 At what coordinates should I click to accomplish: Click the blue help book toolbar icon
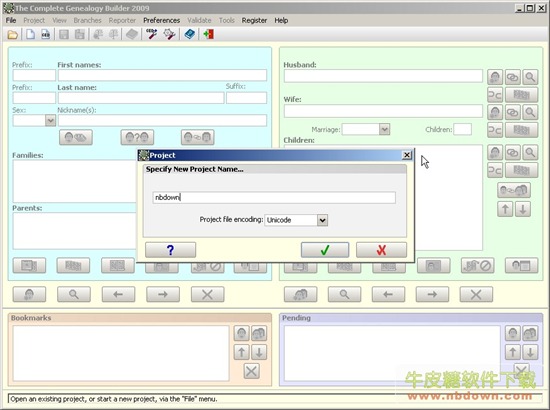tap(190, 34)
